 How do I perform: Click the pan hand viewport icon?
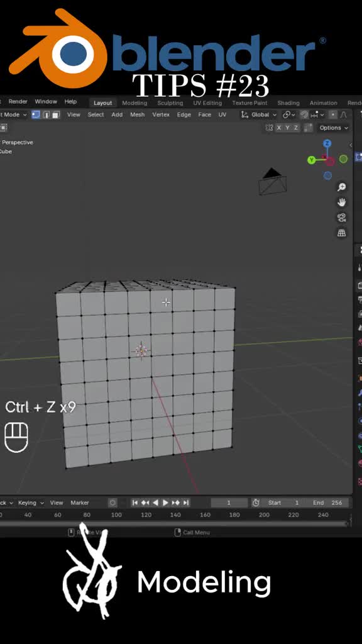click(341, 202)
